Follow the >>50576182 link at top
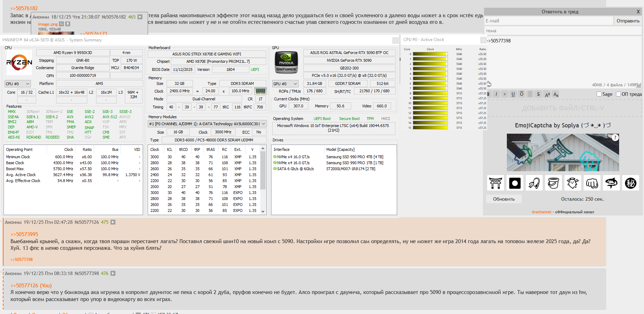This screenshot has height=314, width=644. coord(24,8)
